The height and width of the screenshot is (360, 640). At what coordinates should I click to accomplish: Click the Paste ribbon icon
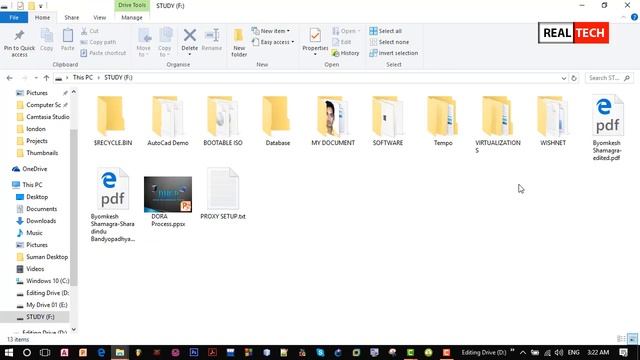(x=68, y=36)
